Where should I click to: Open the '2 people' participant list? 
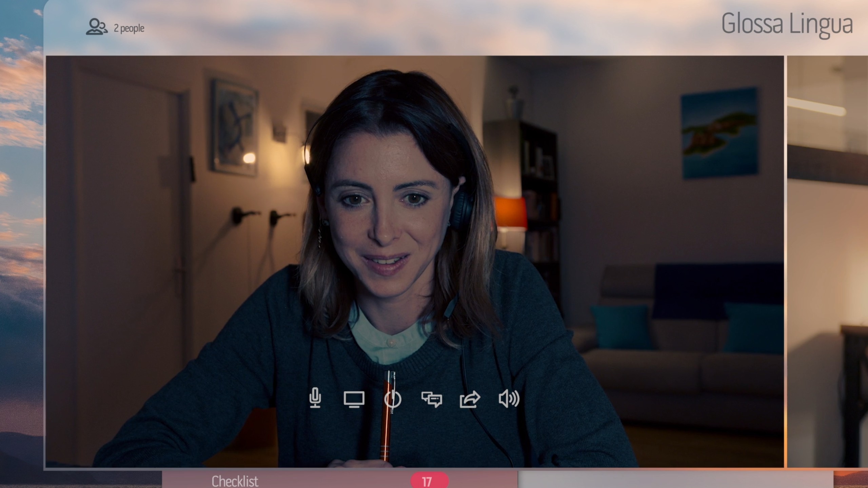129,28
